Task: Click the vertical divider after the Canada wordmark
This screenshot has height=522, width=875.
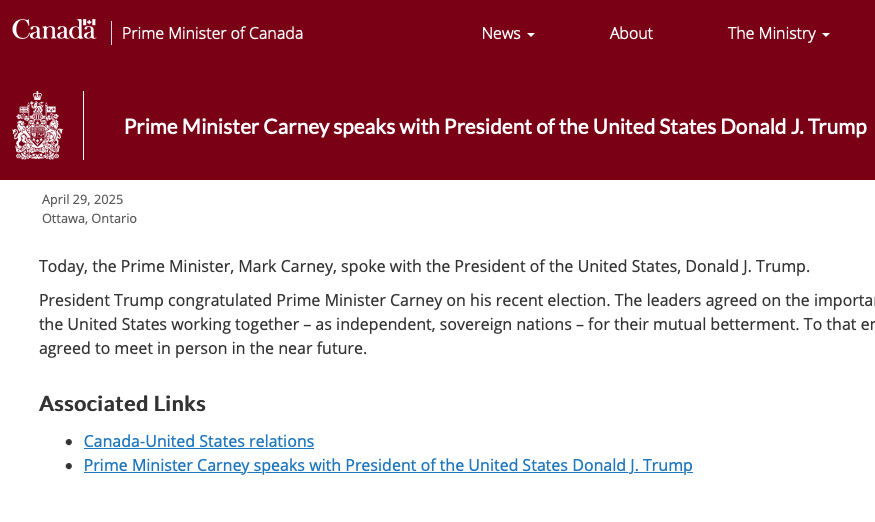Action: 111,33
